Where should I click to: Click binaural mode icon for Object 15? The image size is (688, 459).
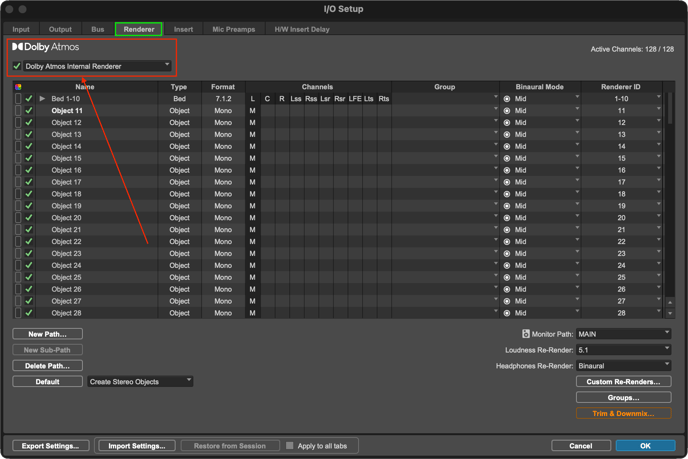click(507, 158)
